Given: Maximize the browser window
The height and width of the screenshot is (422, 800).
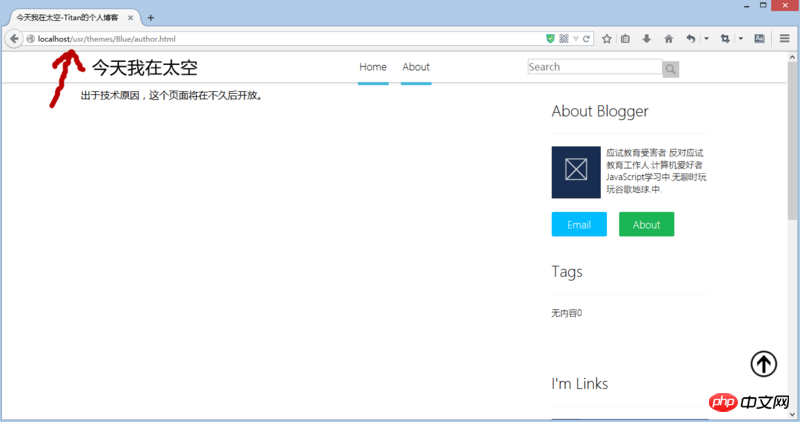Looking at the screenshot, I should pyautogui.click(x=763, y=5).
